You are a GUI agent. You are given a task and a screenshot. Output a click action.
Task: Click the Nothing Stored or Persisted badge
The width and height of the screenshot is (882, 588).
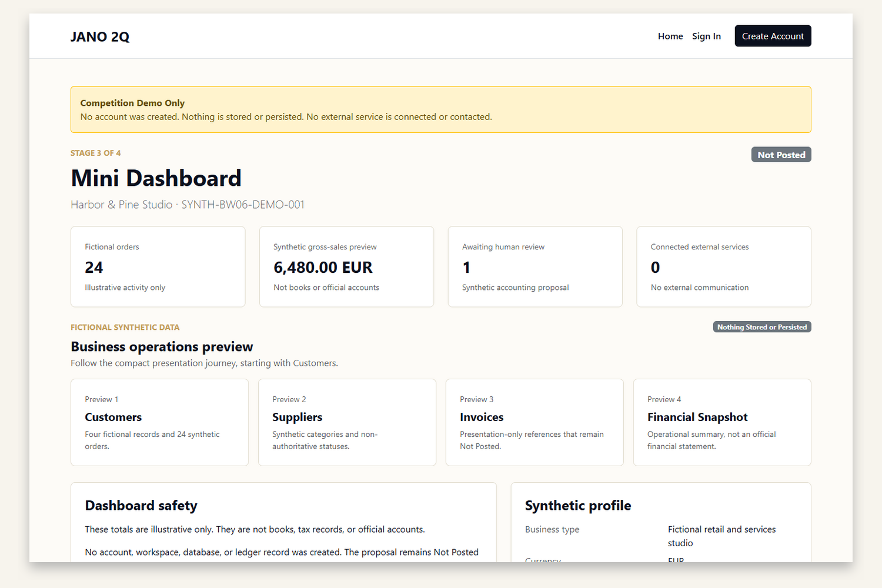(762, 327)
